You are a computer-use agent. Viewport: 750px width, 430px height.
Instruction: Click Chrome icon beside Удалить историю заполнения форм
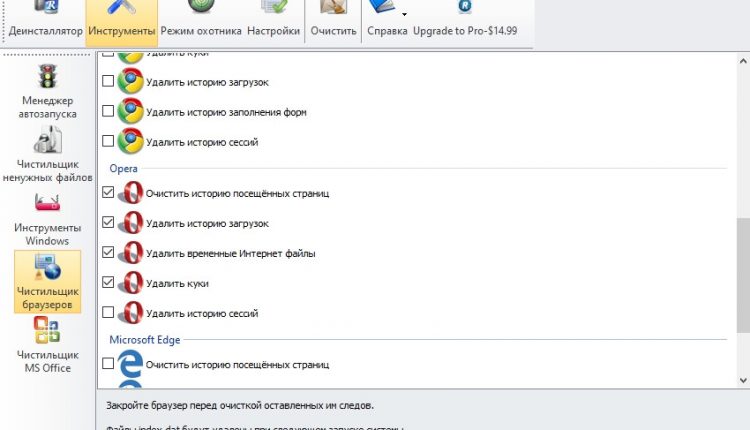click(130, 111)
